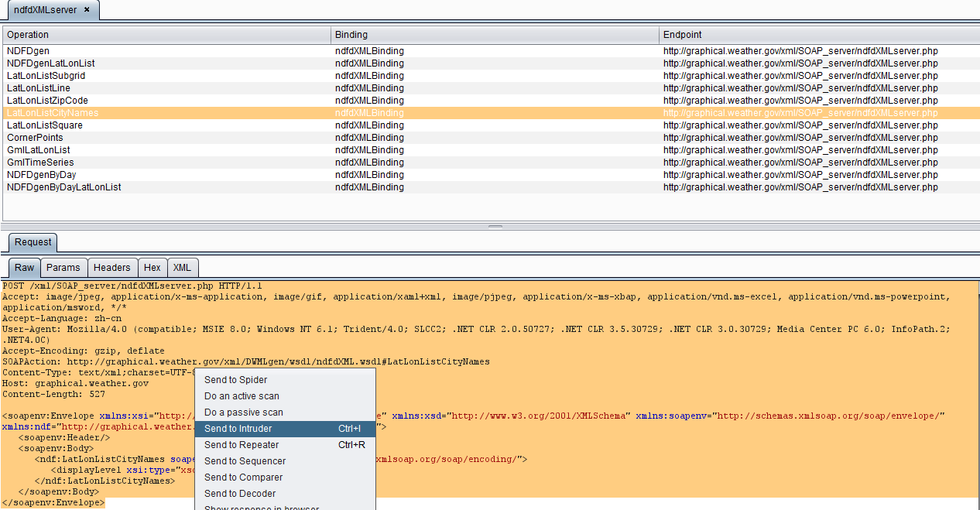Switch to the Headers tab

[x=111, y=268]
